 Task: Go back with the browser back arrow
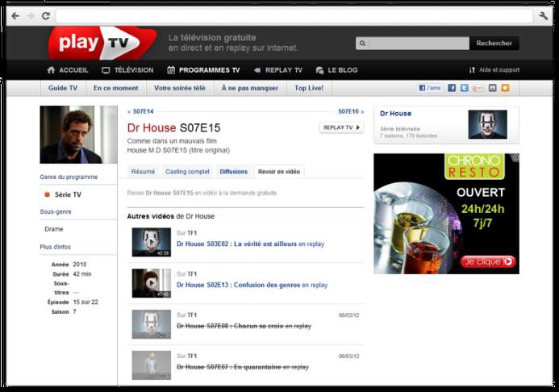(x=15, y=15)
